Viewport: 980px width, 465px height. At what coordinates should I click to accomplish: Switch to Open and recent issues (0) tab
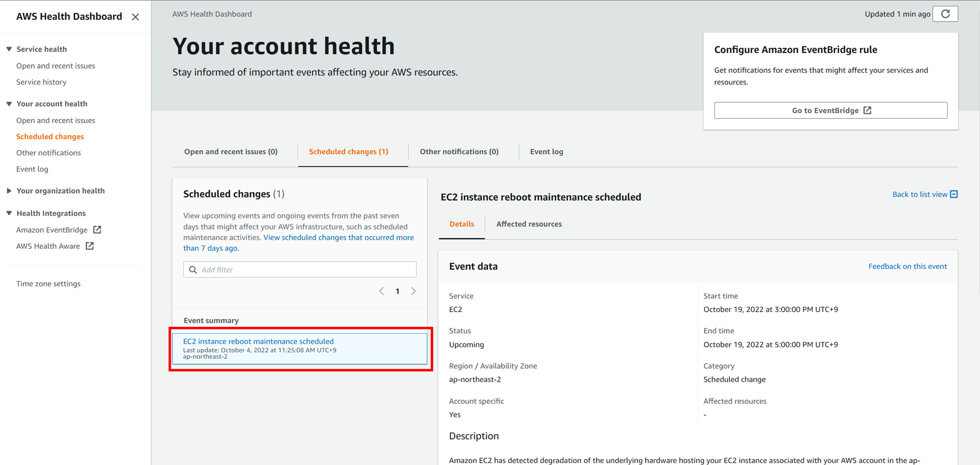pyautogui.click(x=231, y=151)
